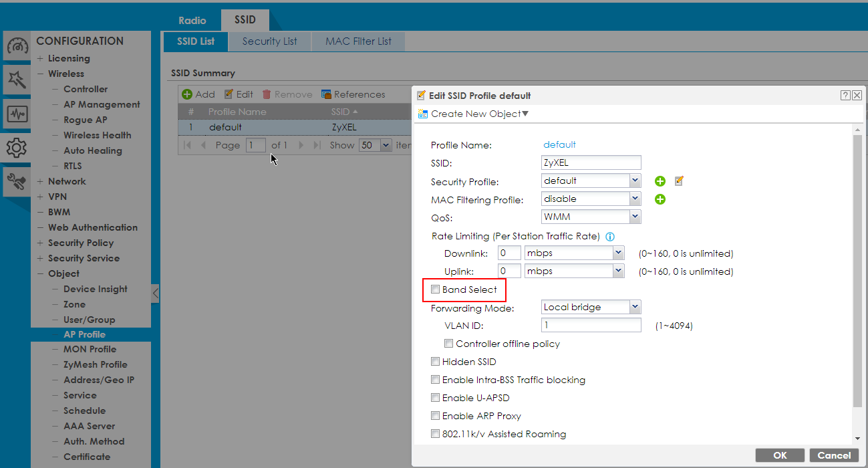
Task: Tick the Hidden SSID checkbox
Action: coord(436,362)
